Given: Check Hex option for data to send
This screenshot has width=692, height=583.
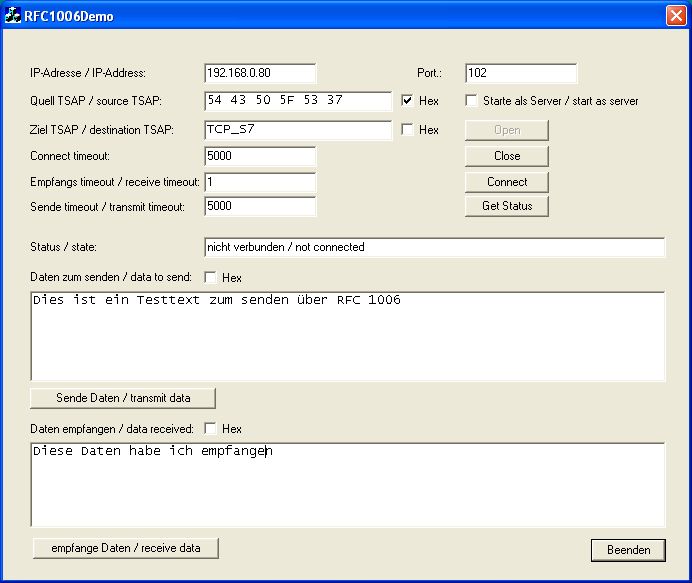Looking at the screenshot, I should pyautogui.click(x=211, y=278).
